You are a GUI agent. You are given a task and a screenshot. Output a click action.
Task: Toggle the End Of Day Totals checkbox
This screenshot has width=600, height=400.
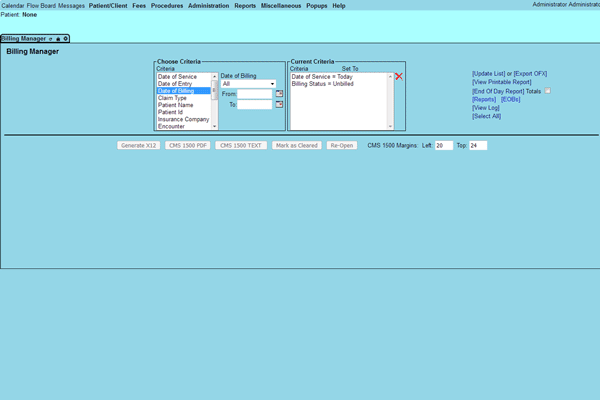[x=547, y=91]
